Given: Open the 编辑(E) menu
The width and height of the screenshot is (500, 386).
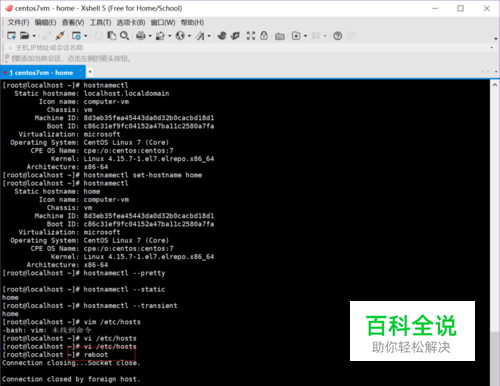Looking at the screenshot, I should point(45,23).
